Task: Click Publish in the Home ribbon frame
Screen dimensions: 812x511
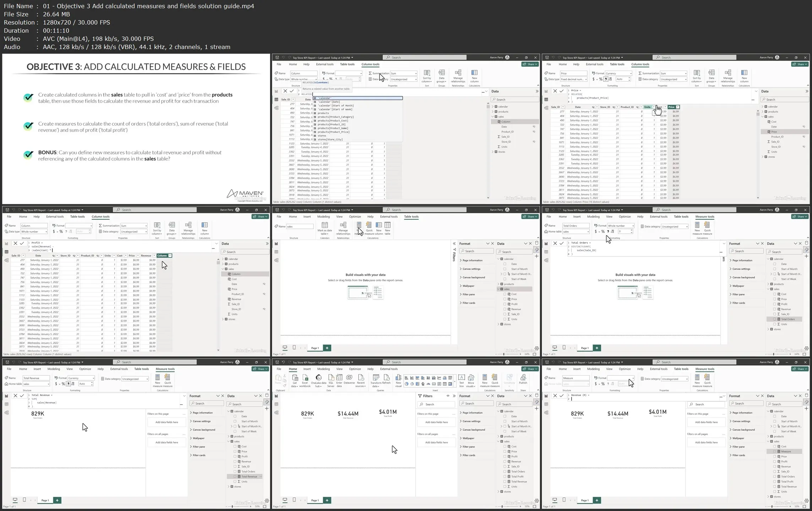Action: tap(523, 380)
